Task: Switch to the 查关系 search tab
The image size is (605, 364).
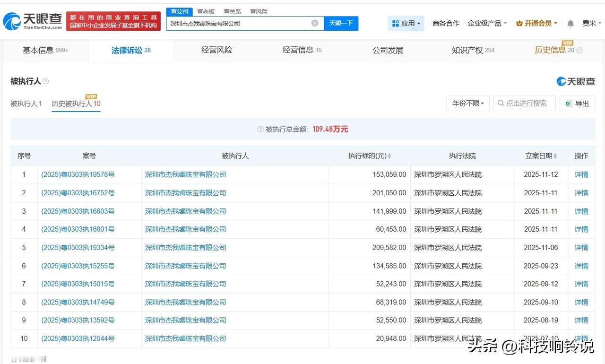Action: pos(232,12)
